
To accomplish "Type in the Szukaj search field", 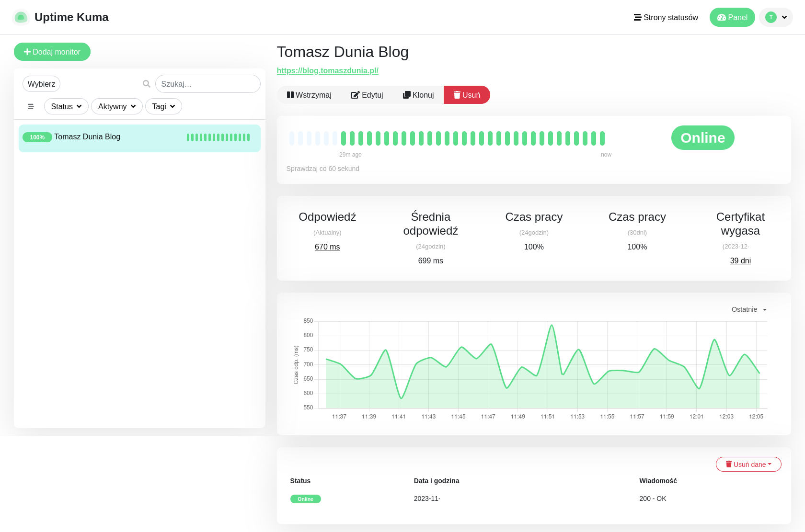I will (x=208, y=84).
